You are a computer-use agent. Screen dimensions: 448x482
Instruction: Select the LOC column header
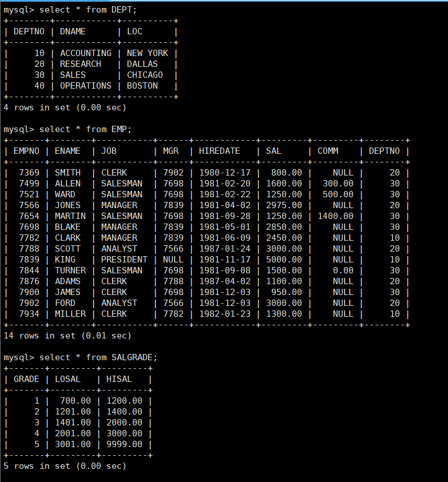click(134, 31)
